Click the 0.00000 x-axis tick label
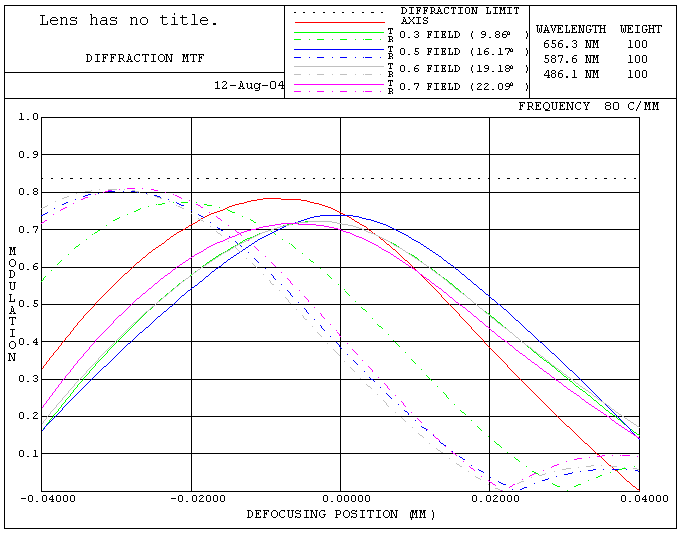The width and height of the screenshot is (681, 533). (340, 499)
